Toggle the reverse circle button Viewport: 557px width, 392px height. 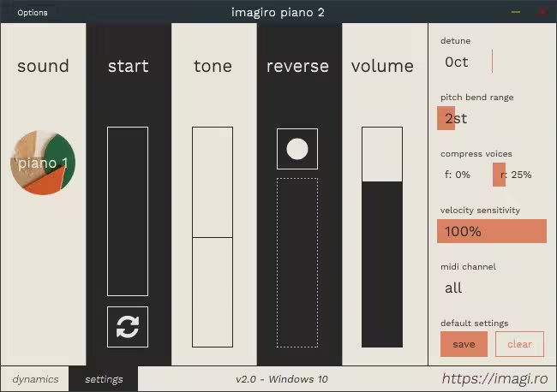click(296, 149)
